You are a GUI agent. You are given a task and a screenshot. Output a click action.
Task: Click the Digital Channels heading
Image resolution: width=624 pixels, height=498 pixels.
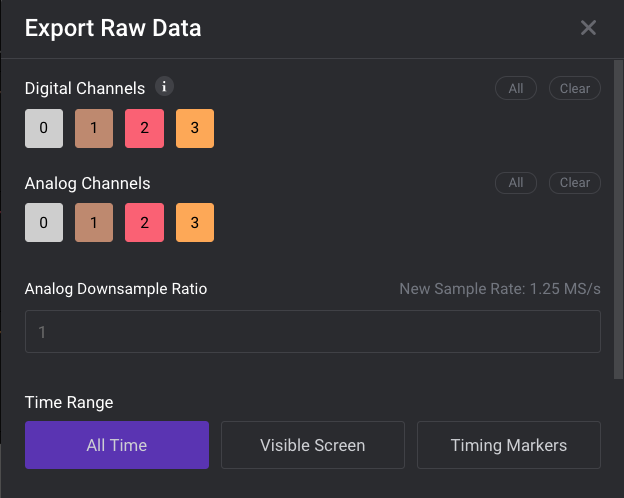tap(85, 88)
